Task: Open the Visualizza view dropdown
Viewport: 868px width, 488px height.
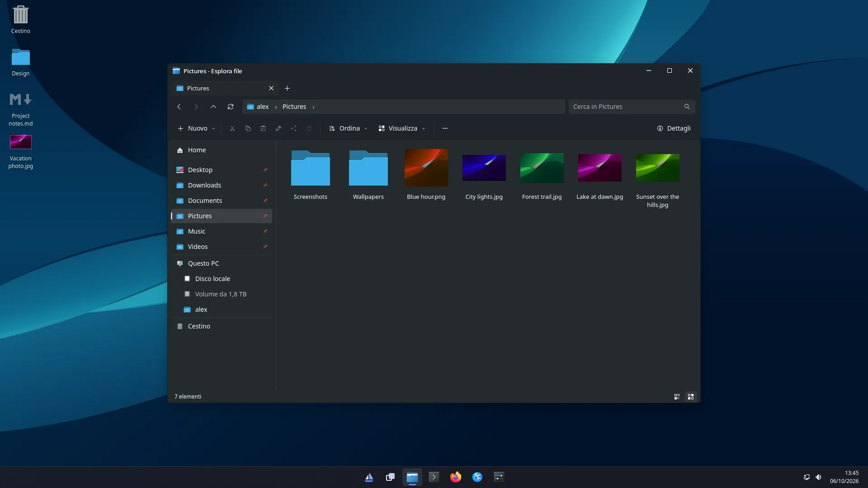Action: click(x=402, y=128)
